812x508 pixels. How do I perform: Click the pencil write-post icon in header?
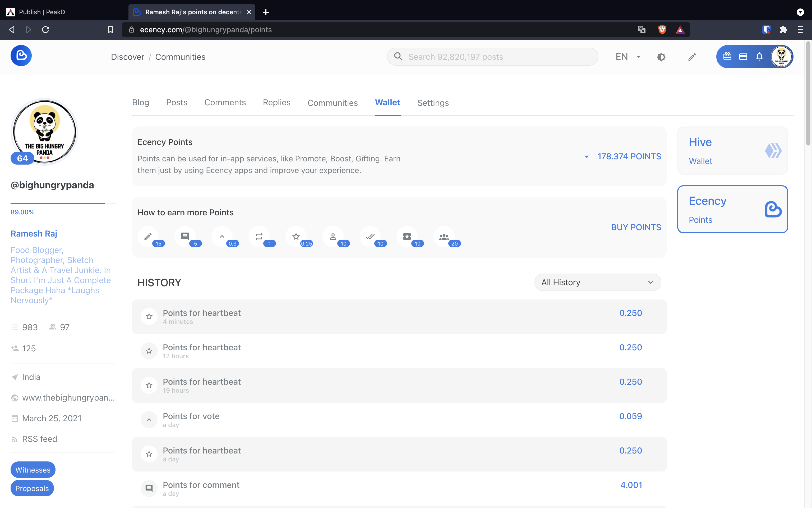[x=692, y=57]
